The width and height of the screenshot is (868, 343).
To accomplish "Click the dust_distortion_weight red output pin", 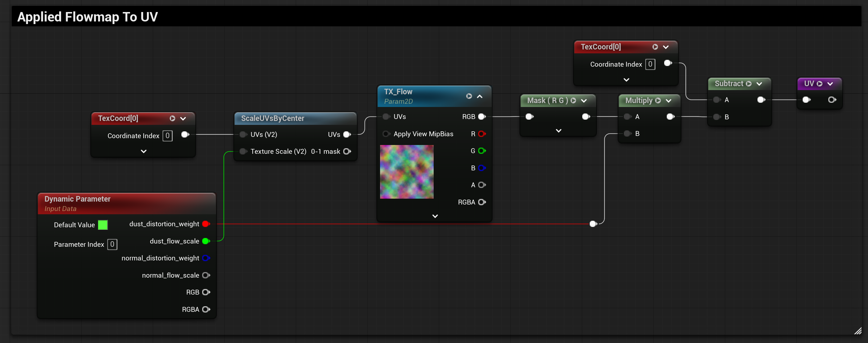I will 206,224.
